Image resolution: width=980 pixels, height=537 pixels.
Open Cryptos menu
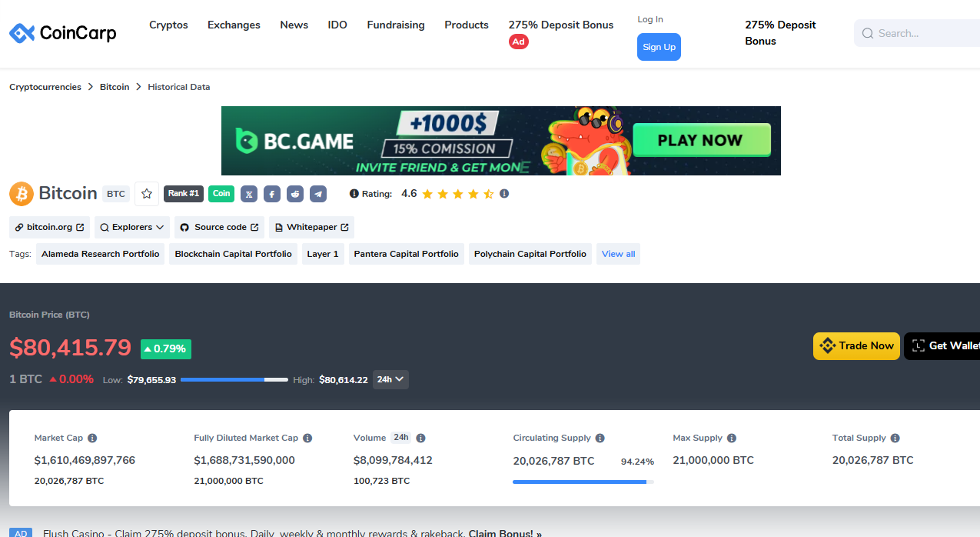pyautogui.click(x=168, y=25)
